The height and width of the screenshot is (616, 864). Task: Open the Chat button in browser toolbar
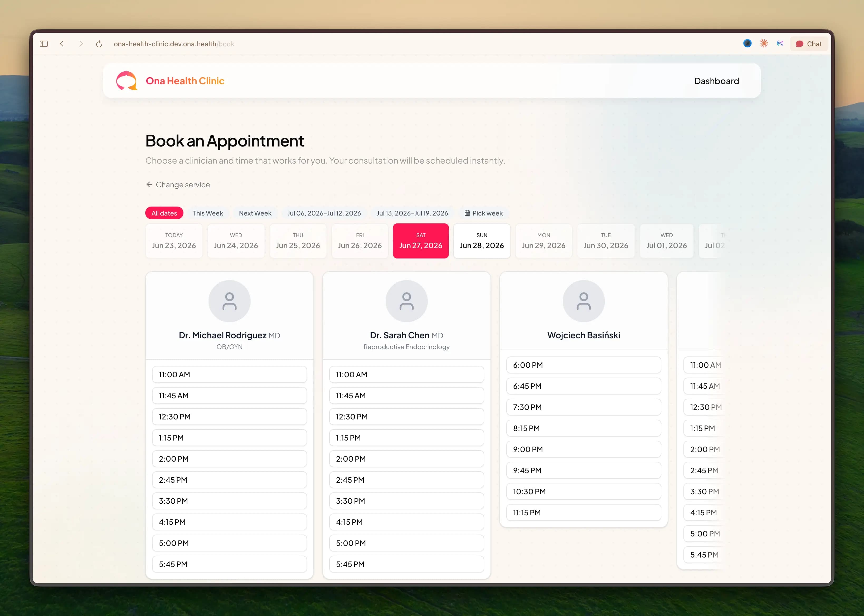[809, 44]
